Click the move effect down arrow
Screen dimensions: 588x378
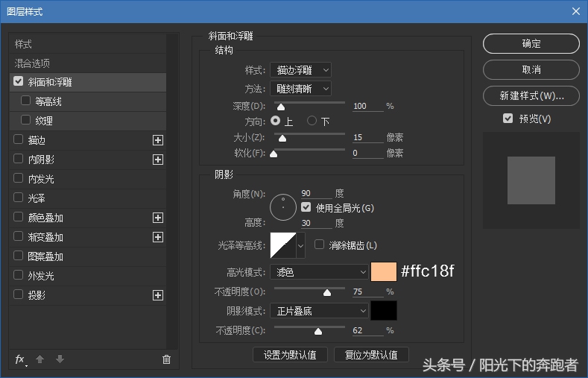point(60,359)
